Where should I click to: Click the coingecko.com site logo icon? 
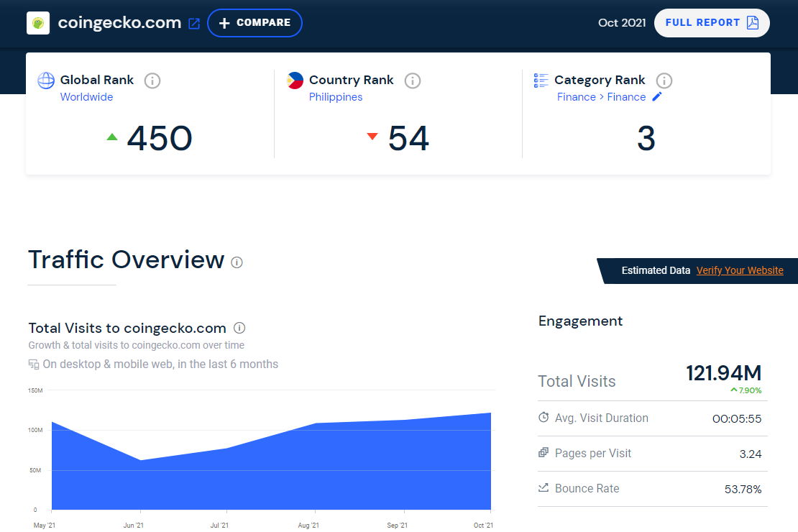(x=38, y=23)
